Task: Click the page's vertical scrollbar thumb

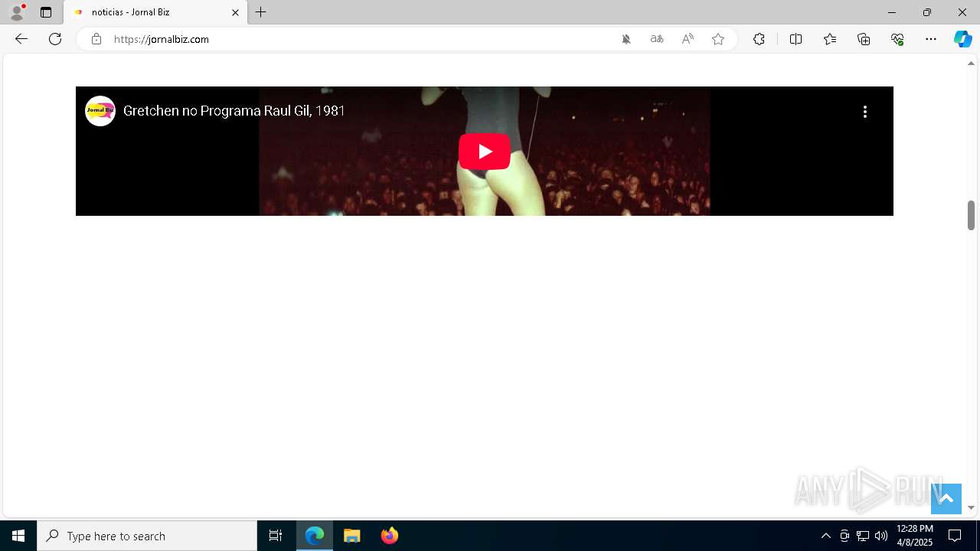Action: [x=971, y=215]
